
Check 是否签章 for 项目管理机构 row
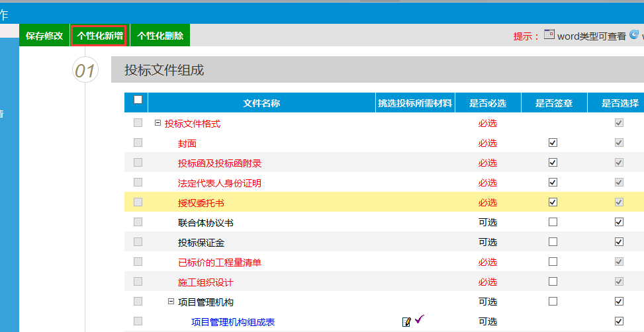(x=553, y=301)
